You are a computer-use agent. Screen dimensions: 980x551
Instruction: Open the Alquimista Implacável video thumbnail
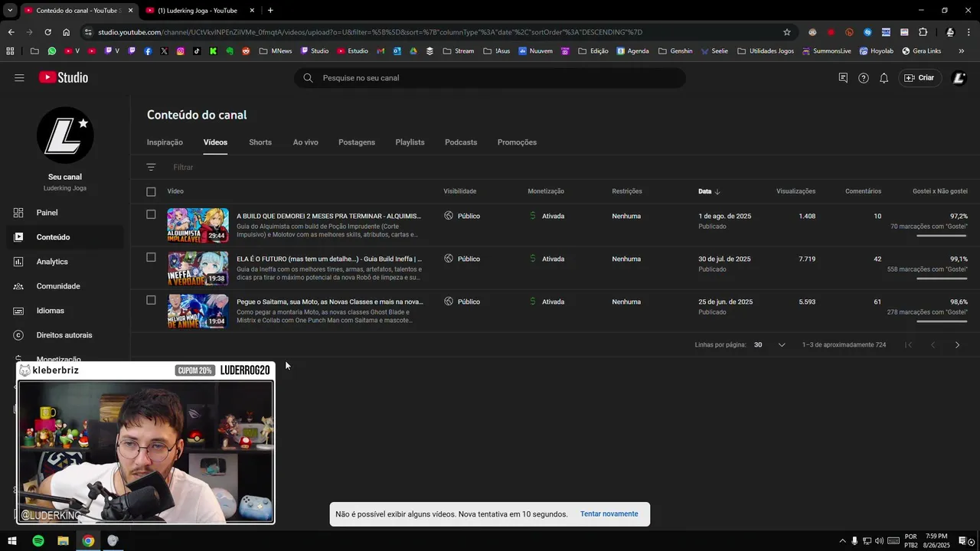click(x=198, y=225)
